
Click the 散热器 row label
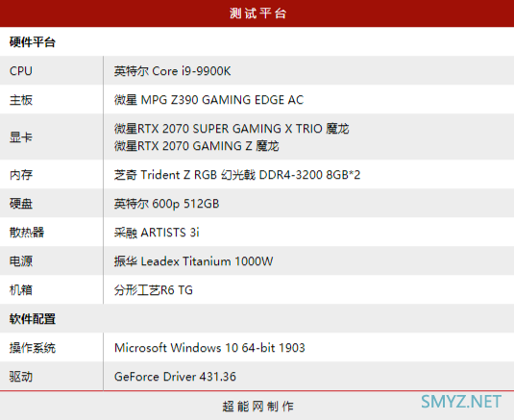(x=27, y=233)
